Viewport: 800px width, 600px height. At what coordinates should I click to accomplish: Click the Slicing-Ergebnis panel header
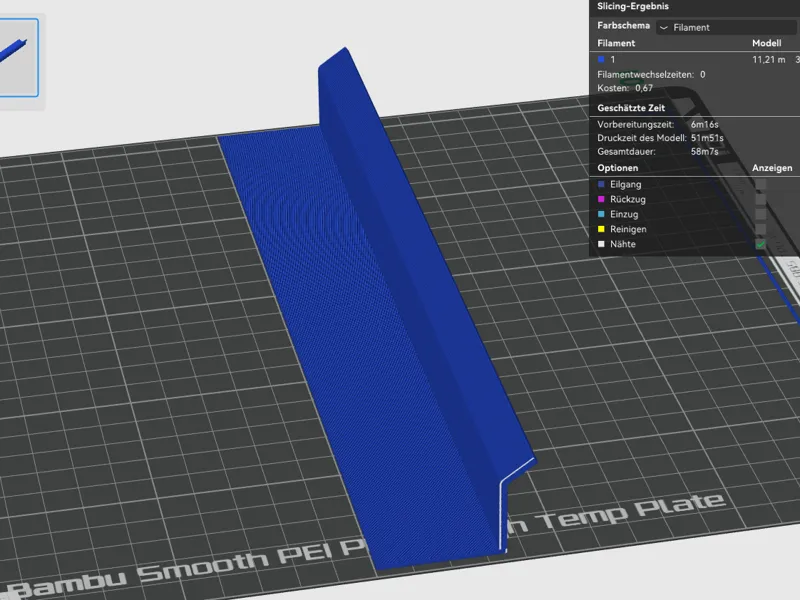633,6
